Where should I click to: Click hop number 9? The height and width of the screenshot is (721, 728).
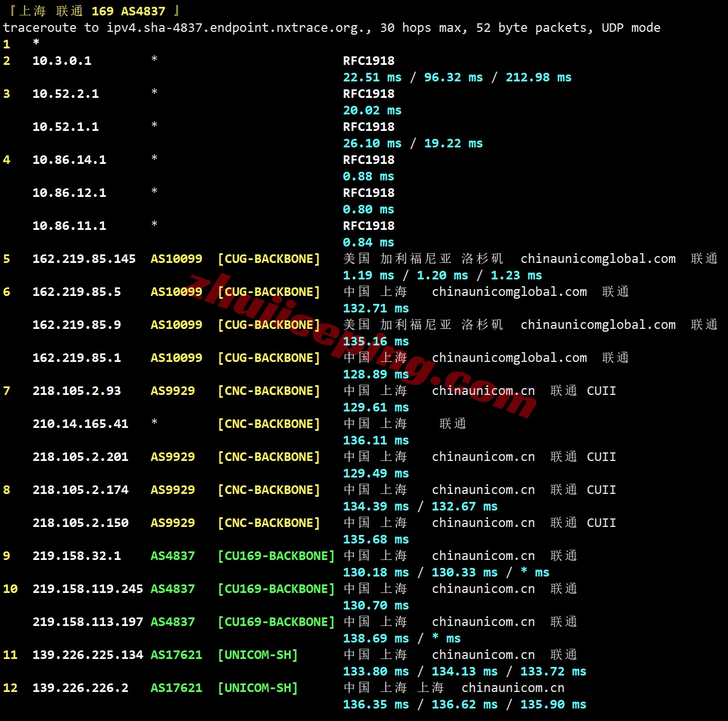coord(6,556)
